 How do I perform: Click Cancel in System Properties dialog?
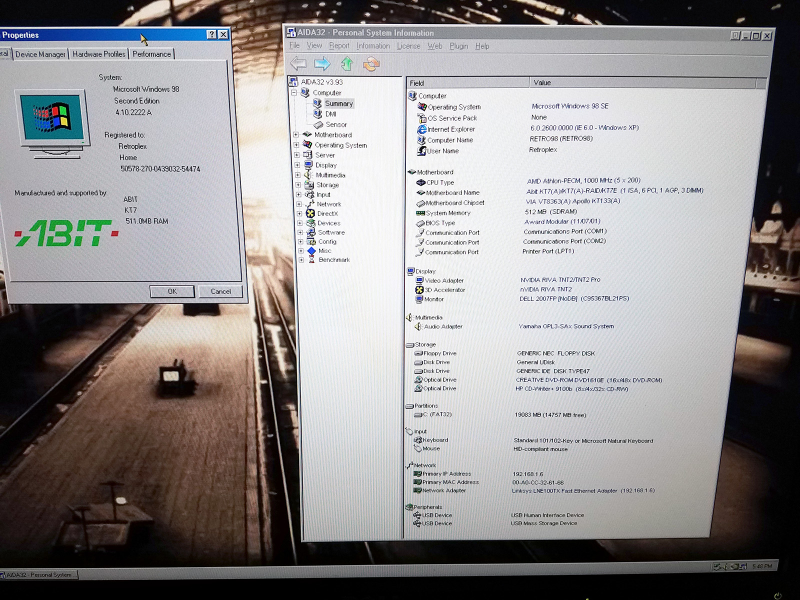pos(220,291)
